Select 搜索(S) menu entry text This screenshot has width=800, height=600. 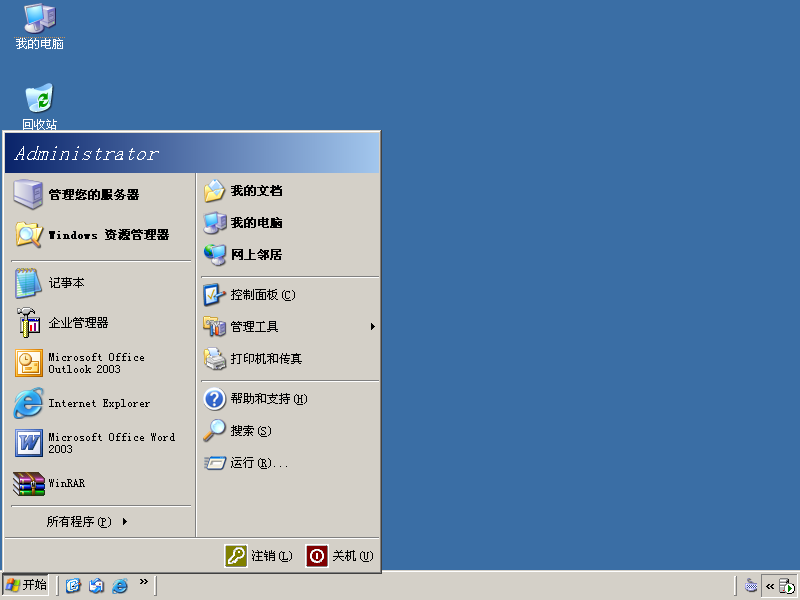point(251,431)
